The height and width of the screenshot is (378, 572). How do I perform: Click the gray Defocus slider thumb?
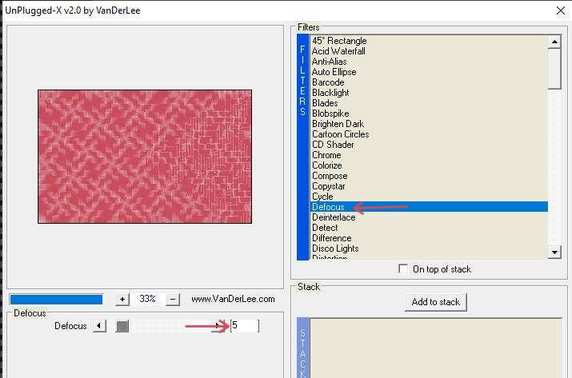point(122,326)
